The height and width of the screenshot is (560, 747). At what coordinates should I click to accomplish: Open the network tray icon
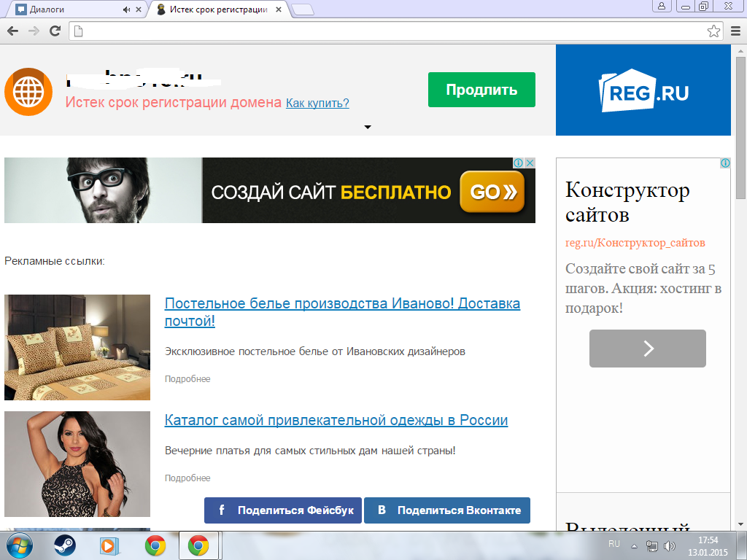point(651,545)
